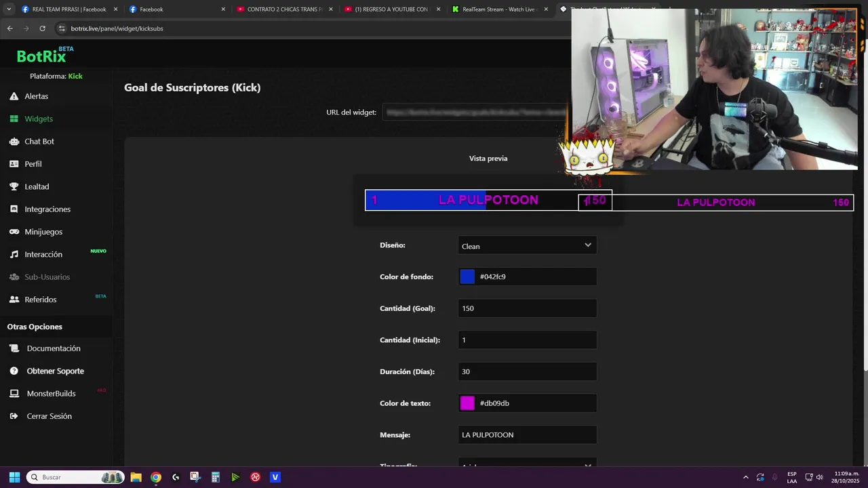Switch to RealTeam Stream Kick tab
The height and width of the screenshot is (488, 868).
point(499,9)
